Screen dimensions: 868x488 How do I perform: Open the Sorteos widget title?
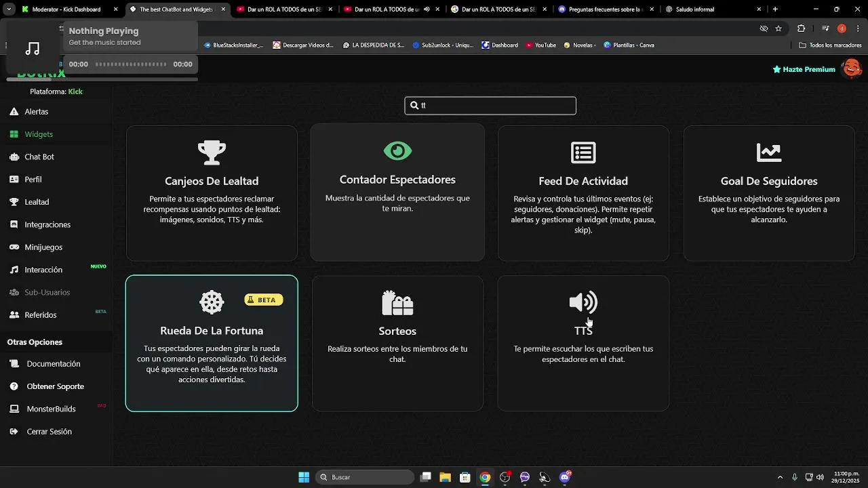pyautogui.click(x=397, y=331)
